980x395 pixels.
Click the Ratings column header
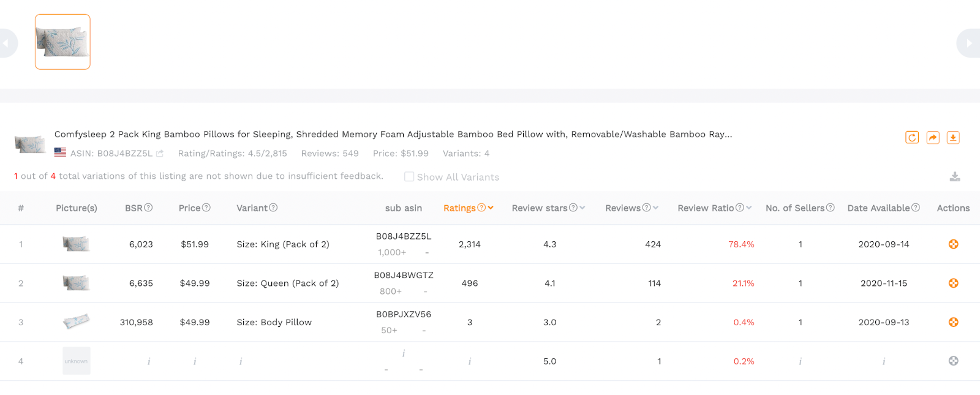coord(459,208)
